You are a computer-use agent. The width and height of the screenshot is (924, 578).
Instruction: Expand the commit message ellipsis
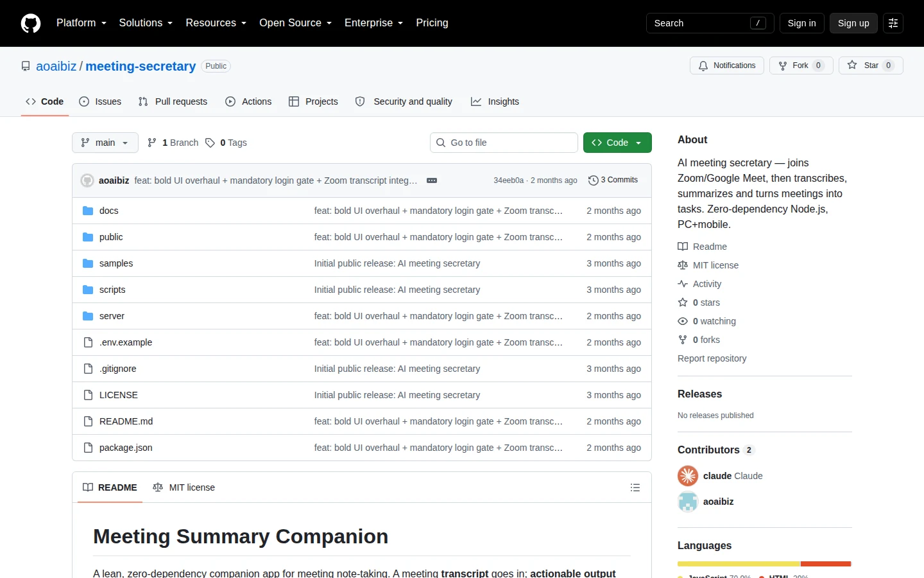point(432,180)
